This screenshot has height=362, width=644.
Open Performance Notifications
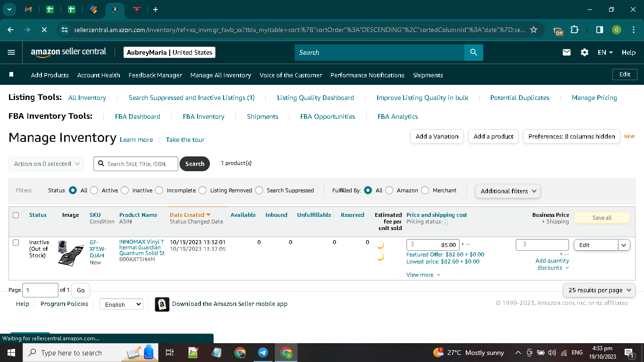click(367, 75)
